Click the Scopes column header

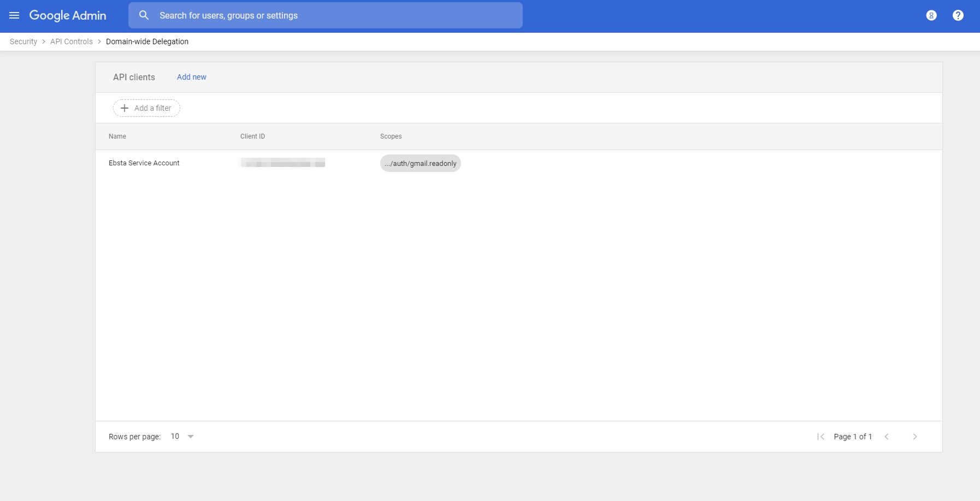pos(391,136)
